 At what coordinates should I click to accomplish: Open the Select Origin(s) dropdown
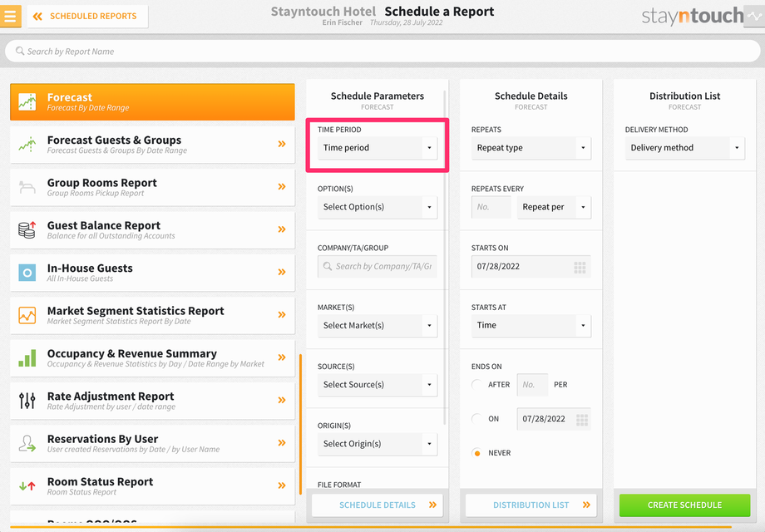(x=378, y=444)
